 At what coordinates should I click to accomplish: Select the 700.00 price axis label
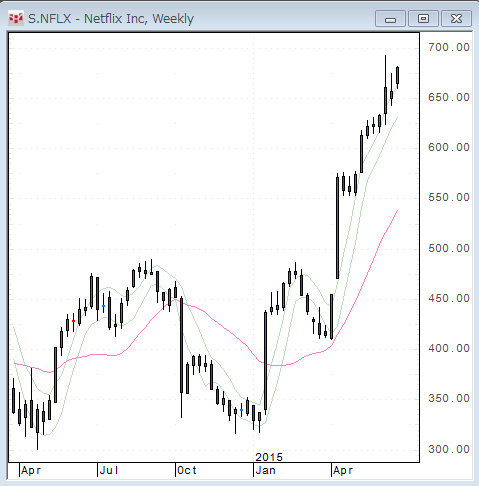pos(449,47)
